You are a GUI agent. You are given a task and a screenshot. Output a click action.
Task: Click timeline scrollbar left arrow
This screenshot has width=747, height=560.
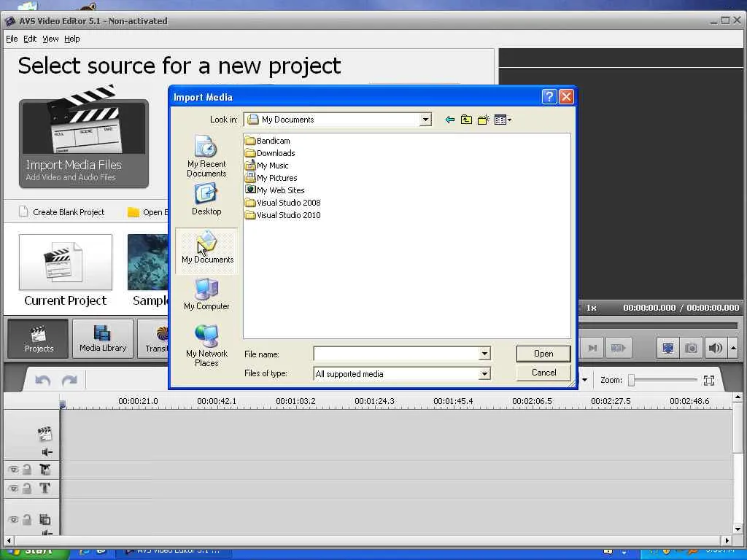[9, 540]
